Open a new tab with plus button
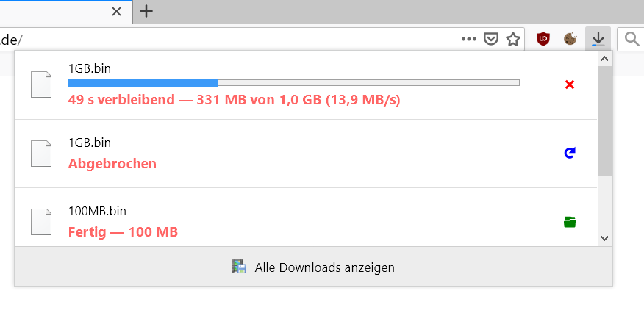Viewport: 644px width, 313px height. 147,11
